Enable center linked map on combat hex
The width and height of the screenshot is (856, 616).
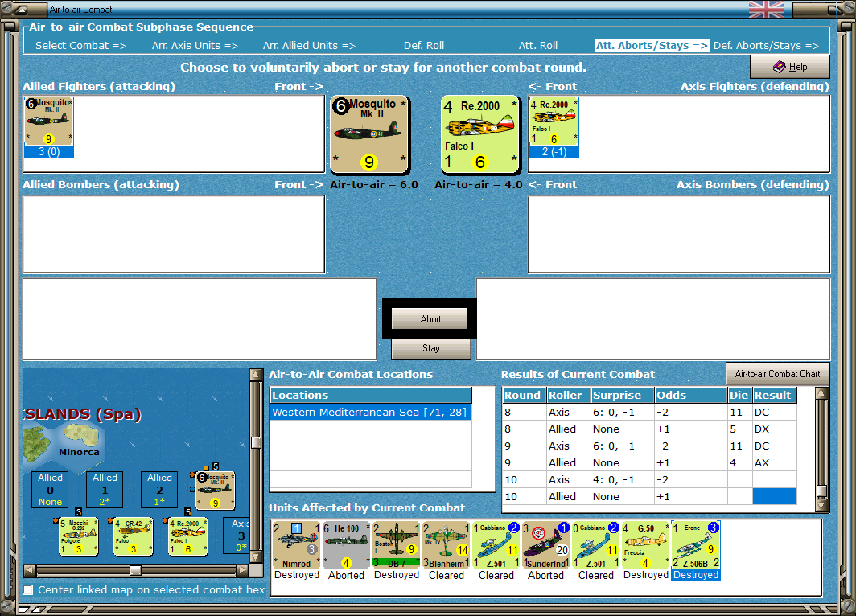(28, 589)
